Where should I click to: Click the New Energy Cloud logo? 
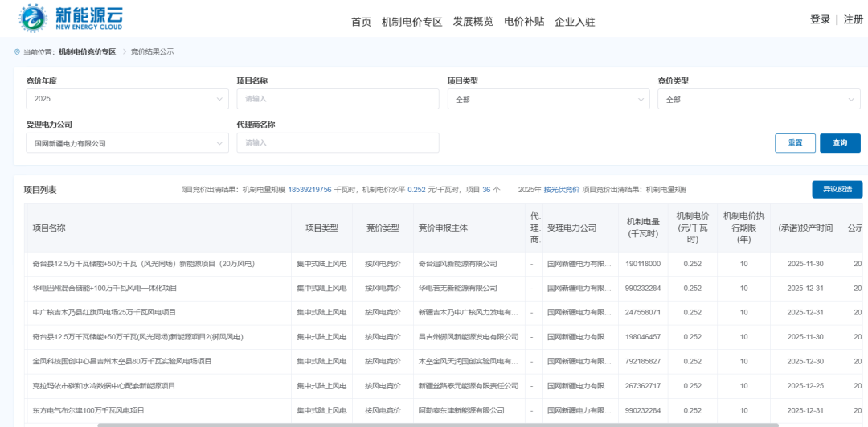pos(71,18)
